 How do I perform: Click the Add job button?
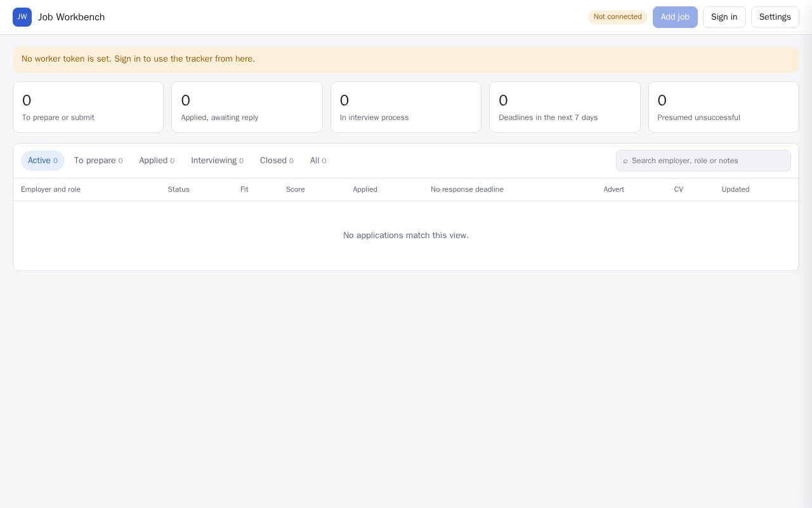[x=675, y=17]
